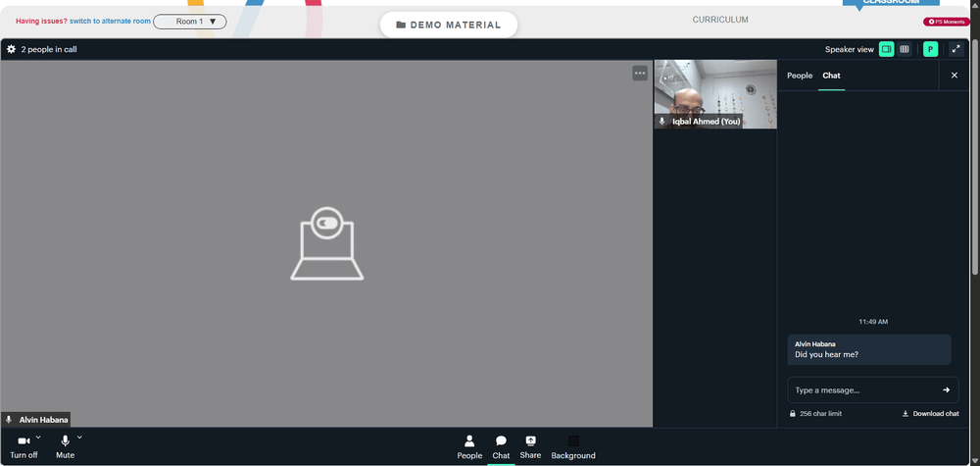Start screen Share
Image resolution: width=980 pixels, height=466 pixels.
point(530,448)
